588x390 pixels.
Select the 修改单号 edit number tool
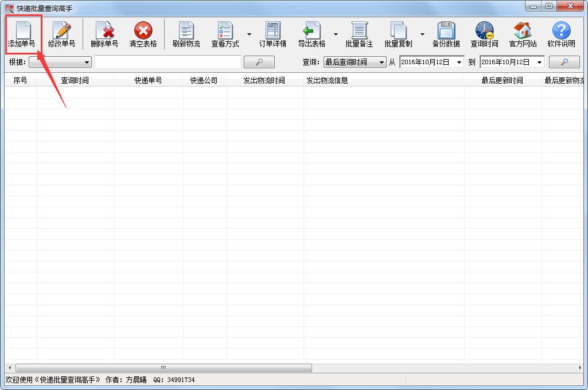(61, 33)
